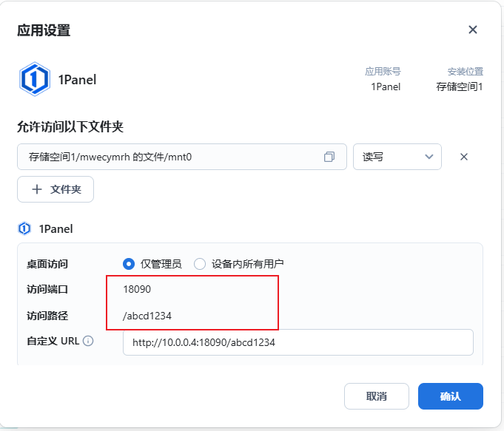Viewport: 504px width, 431px height.
Task: Open the 读写 permission dropdown
Action: 397,157
